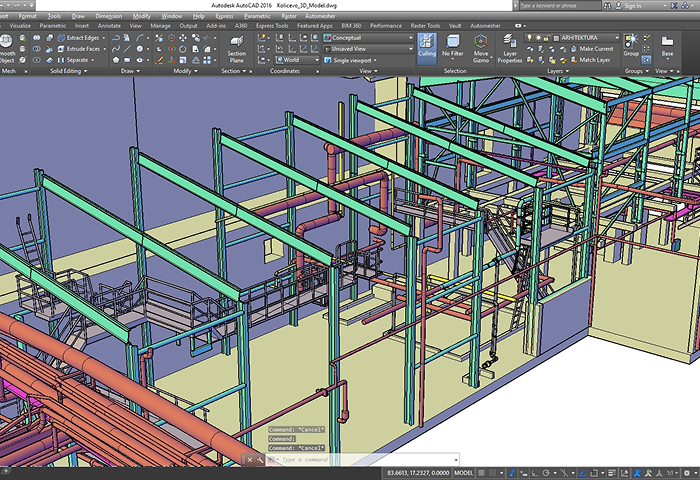The image size is (700, 480).
Task: Switch to the Annotate ribbon tab
Action: (x=109, y=26)
